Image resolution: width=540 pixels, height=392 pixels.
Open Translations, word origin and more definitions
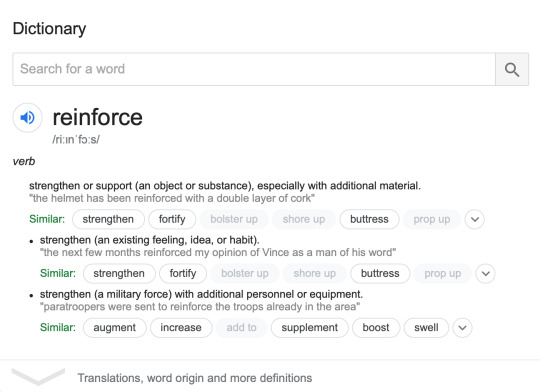pos(195,378)
